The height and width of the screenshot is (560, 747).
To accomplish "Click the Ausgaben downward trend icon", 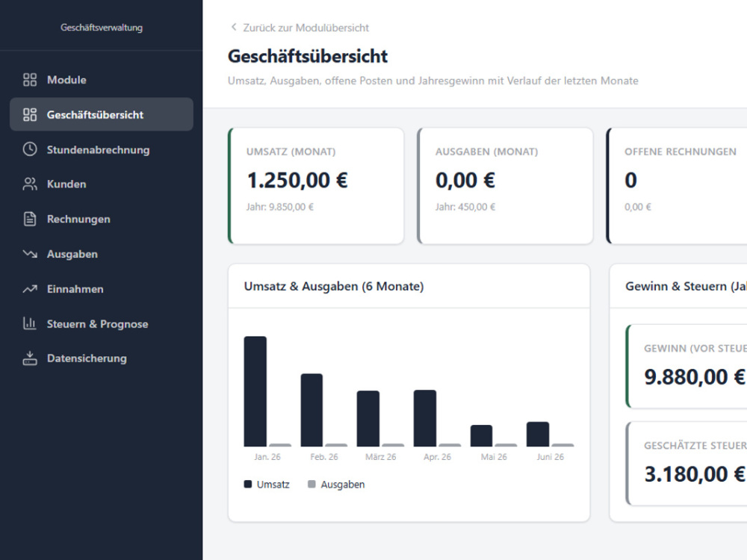I will pos(30,254).
